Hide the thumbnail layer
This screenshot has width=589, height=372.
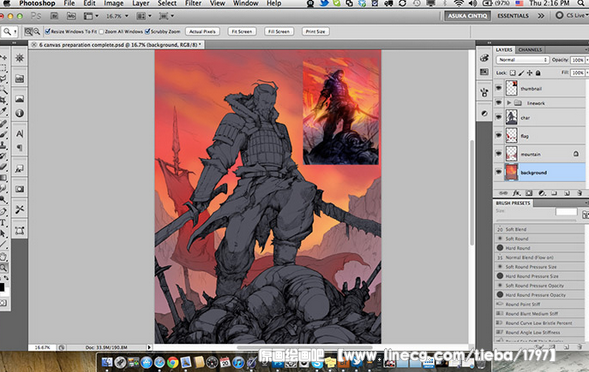point(499,88)
